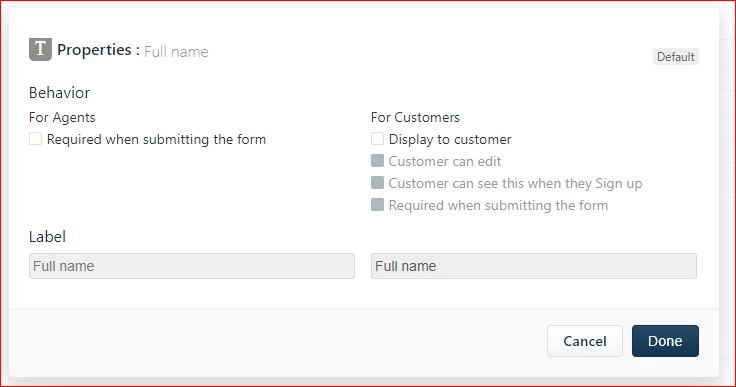Click the Behavior section heading
The height and width of the screenshot is (387, 736).
click(59, 93)
